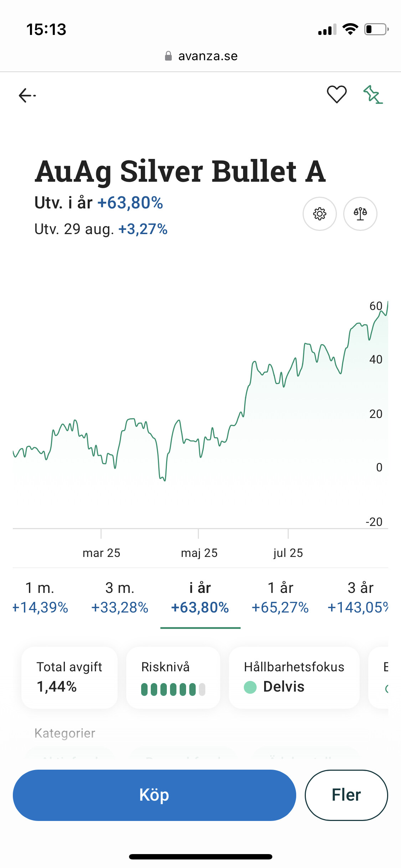
Task: Show the 1 år performance period
Action: tap(280, 598)
